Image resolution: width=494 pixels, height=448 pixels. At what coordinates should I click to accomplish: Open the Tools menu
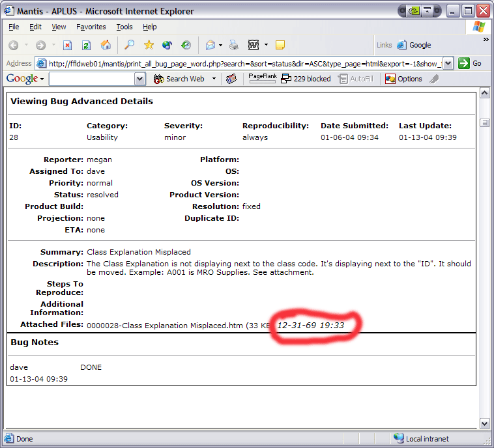click(x=124, y=27)
